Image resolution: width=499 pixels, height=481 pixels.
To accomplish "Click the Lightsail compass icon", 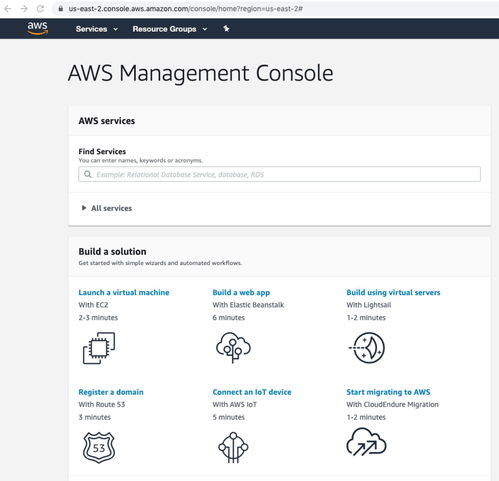I will click(x=367, y=348).
